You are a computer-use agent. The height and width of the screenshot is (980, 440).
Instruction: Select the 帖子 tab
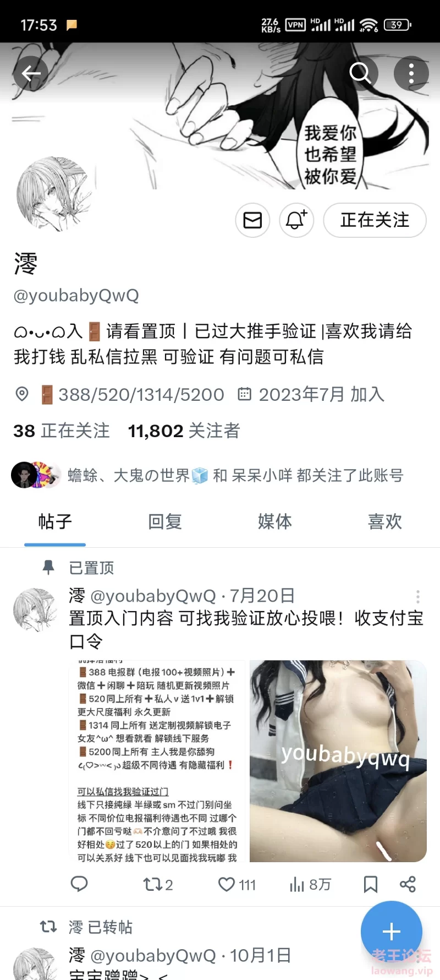point(55,521)
